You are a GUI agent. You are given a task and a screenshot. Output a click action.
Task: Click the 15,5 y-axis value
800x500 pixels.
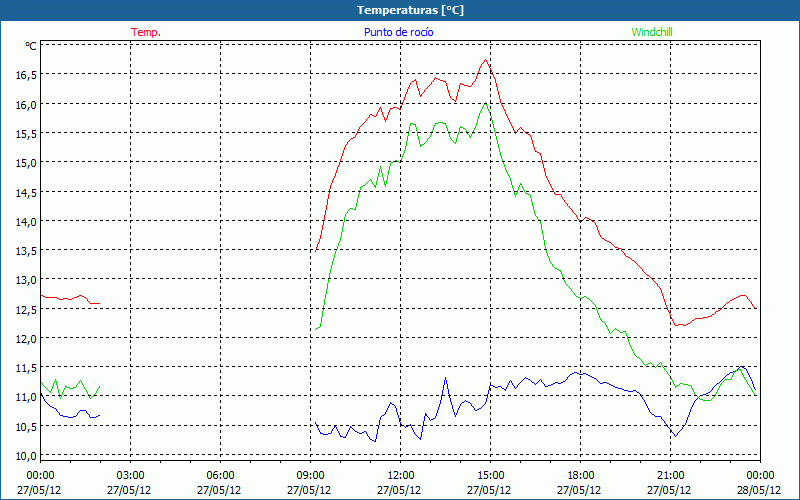[26, 134]
